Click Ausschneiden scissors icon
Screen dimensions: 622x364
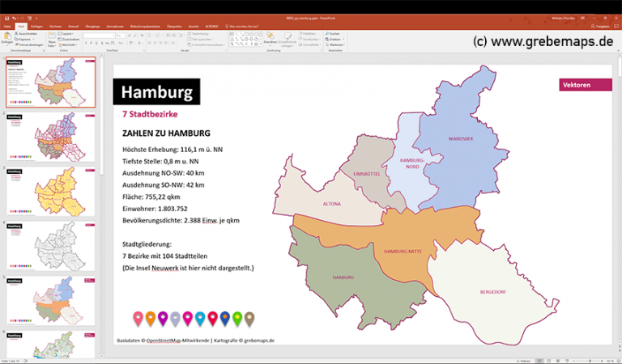click(x=16, y=34)
